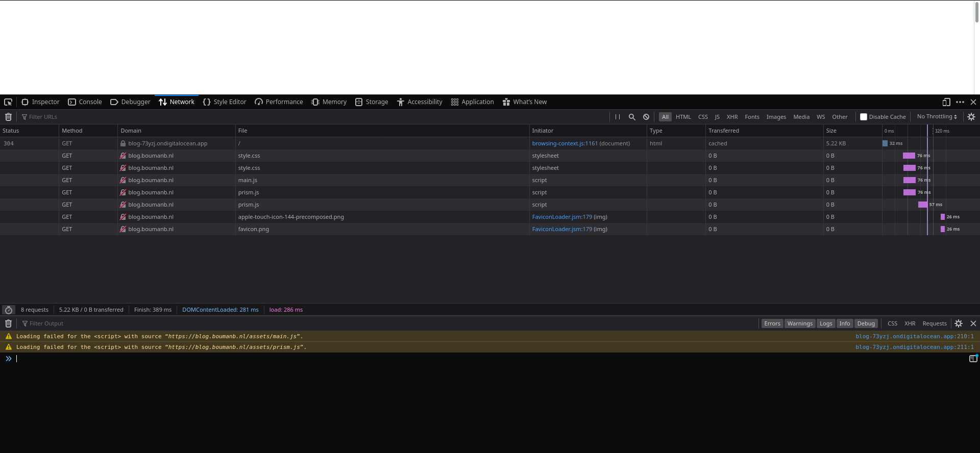This screenshot has height=453, width=980.
Task: Open network settings gear icon
Action: (971, 117)
